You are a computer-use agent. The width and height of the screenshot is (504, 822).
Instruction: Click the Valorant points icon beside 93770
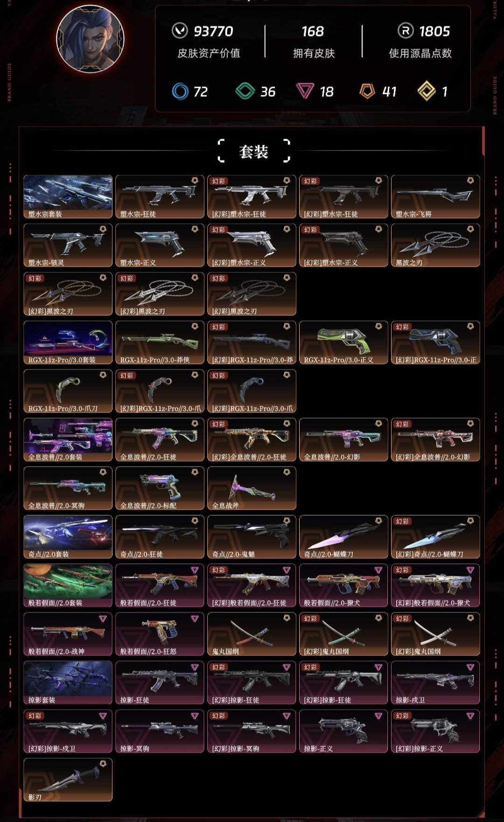[180, 31]
